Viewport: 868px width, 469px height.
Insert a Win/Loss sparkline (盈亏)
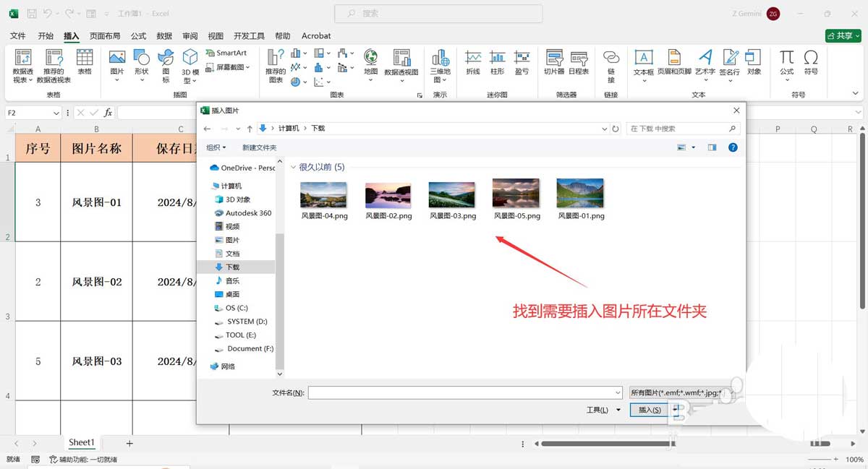[522, 63]
